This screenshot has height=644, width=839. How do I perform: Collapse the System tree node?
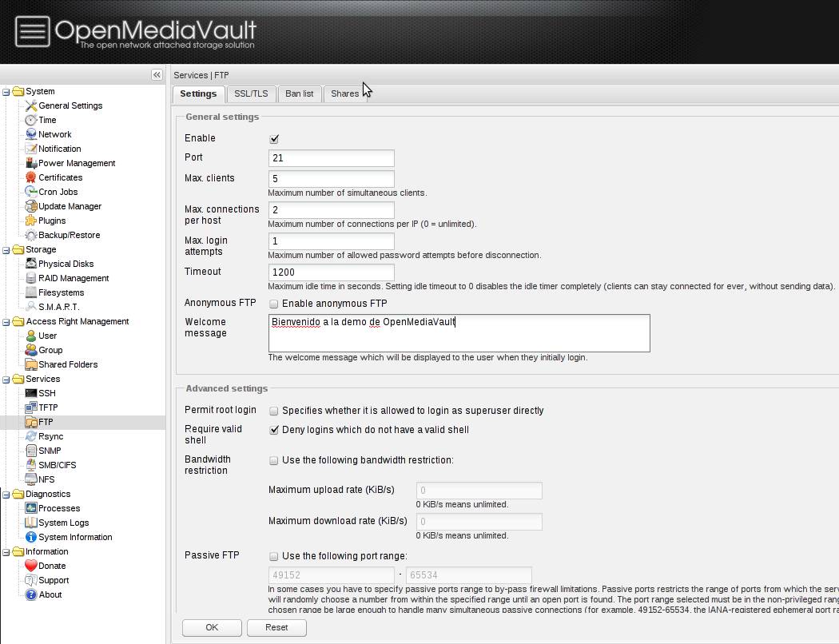point(6,92)
